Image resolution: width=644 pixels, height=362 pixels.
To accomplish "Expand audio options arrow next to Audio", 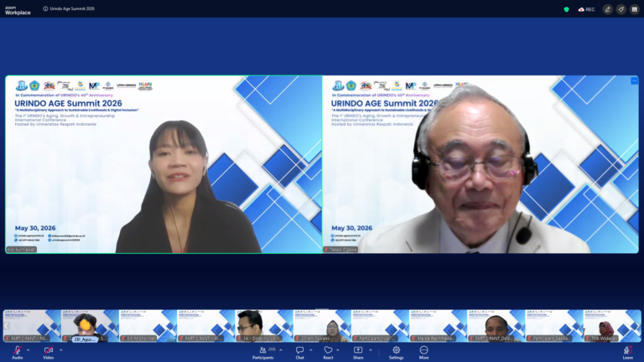I will click(28, 350).
